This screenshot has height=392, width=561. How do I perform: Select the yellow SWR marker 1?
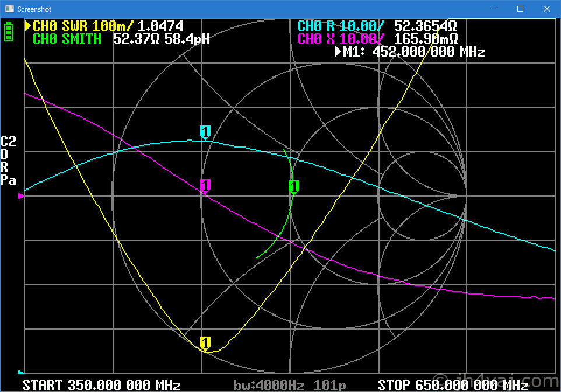coord(205,342)
